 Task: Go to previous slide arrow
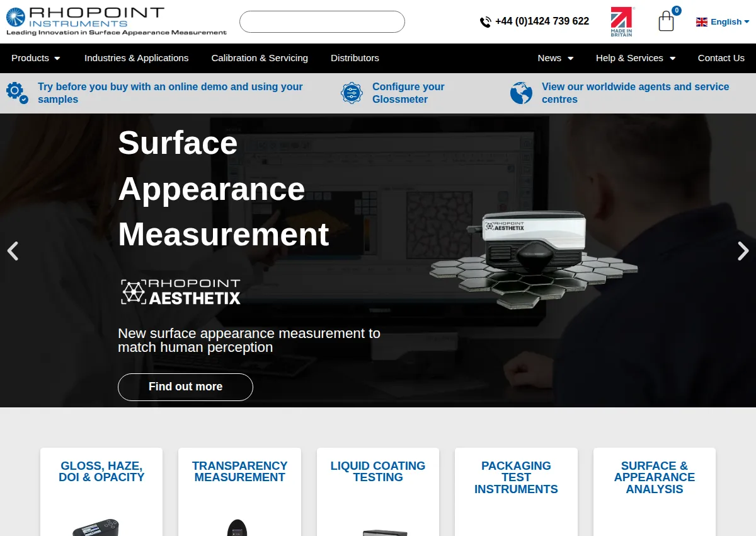[x=13, y=251]
